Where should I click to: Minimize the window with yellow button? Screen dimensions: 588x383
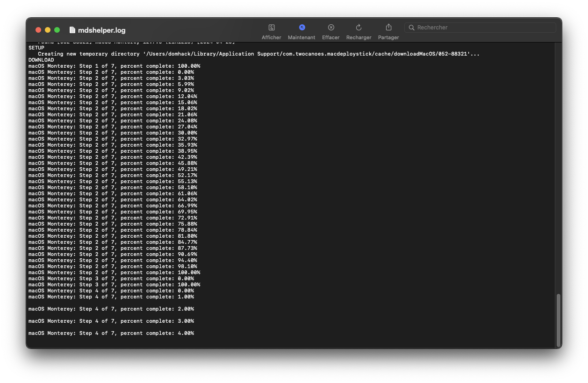[48, 30]
